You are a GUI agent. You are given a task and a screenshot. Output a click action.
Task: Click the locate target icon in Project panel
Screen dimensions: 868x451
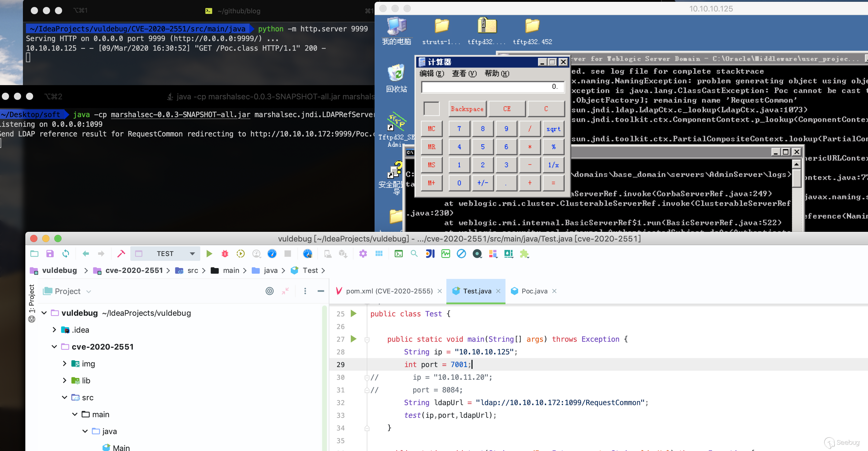270,291
